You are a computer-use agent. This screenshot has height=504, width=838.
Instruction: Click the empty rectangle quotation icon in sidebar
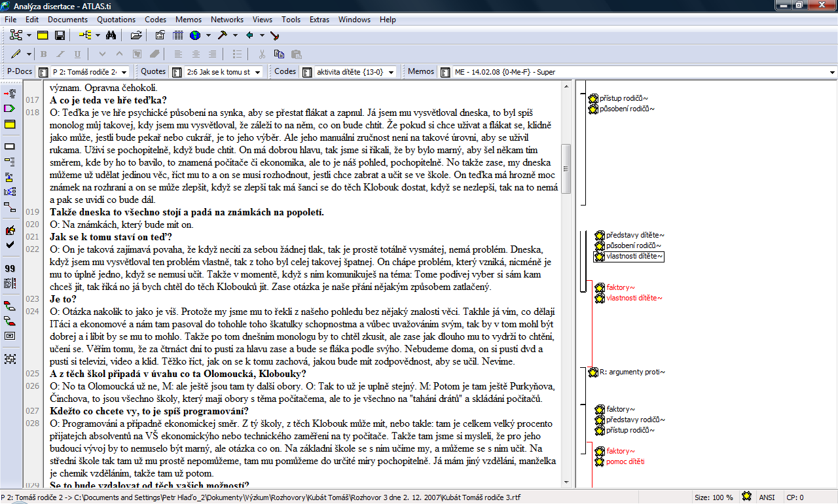pyautogui.click(x=10, y=146)
